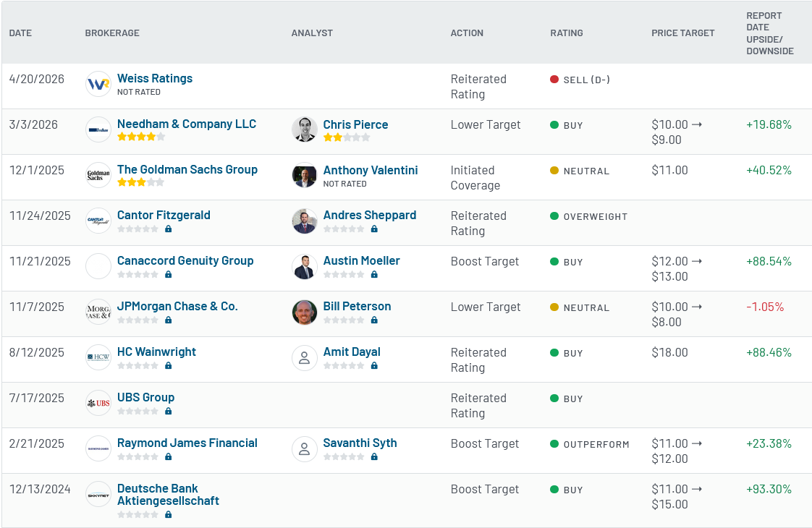812x528 pixels.
Task: Click lock icon under Bill Peterson
Action: (x=374, y=320)
